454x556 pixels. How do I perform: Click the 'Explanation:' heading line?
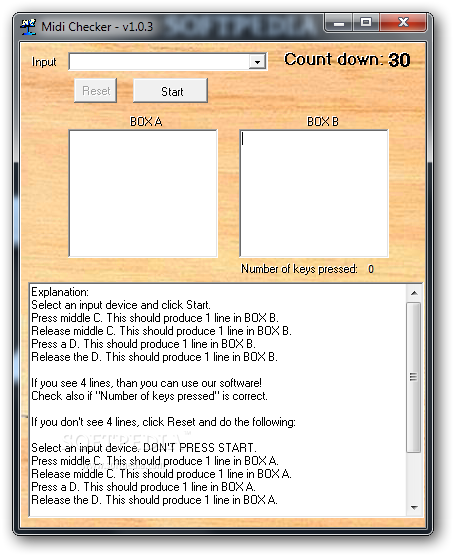click(60, 292)
